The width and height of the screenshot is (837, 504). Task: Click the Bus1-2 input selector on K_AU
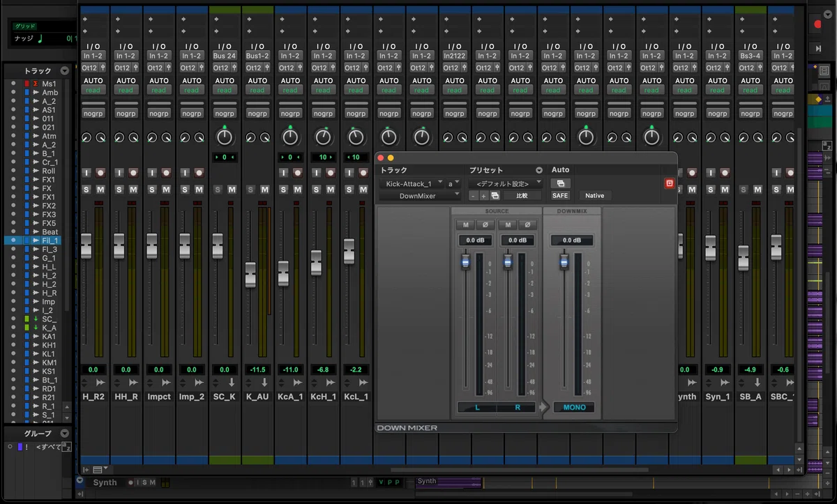click(257, 56)
